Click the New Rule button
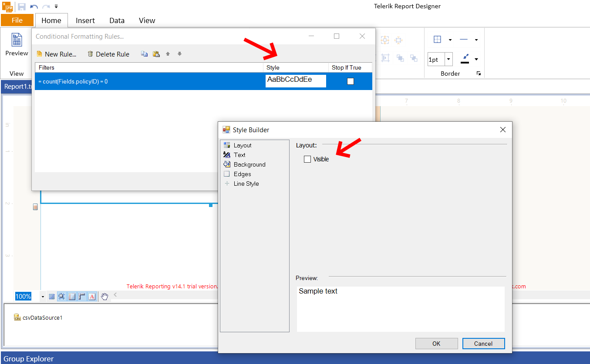This screenshot has width=590, height=364. [x=57, y=54]
